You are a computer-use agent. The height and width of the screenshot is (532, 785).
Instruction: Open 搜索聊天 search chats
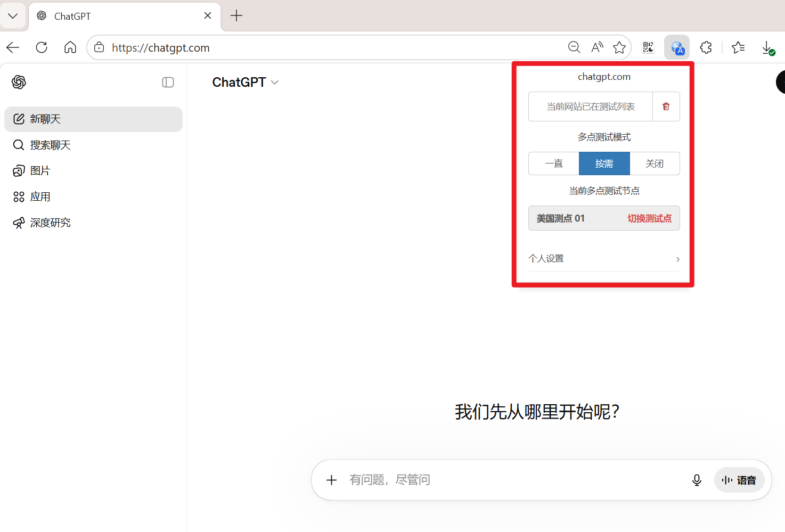coord(93,145)
